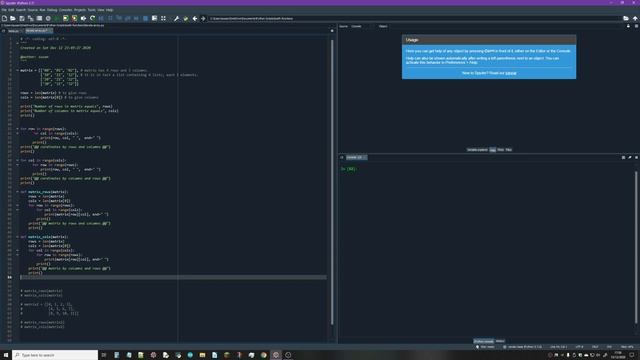Collapse the def matrix_rows function

[x=17, y=191]
